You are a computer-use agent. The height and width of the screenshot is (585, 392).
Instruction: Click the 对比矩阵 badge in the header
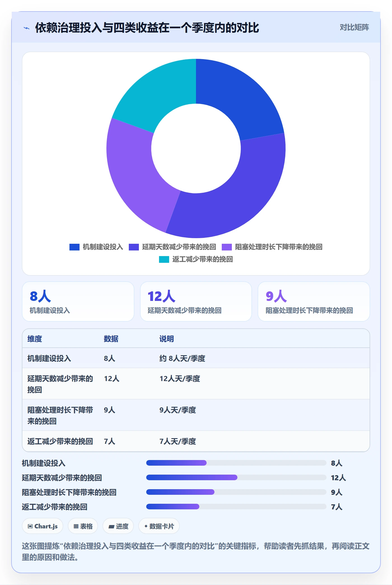[354, 27]
